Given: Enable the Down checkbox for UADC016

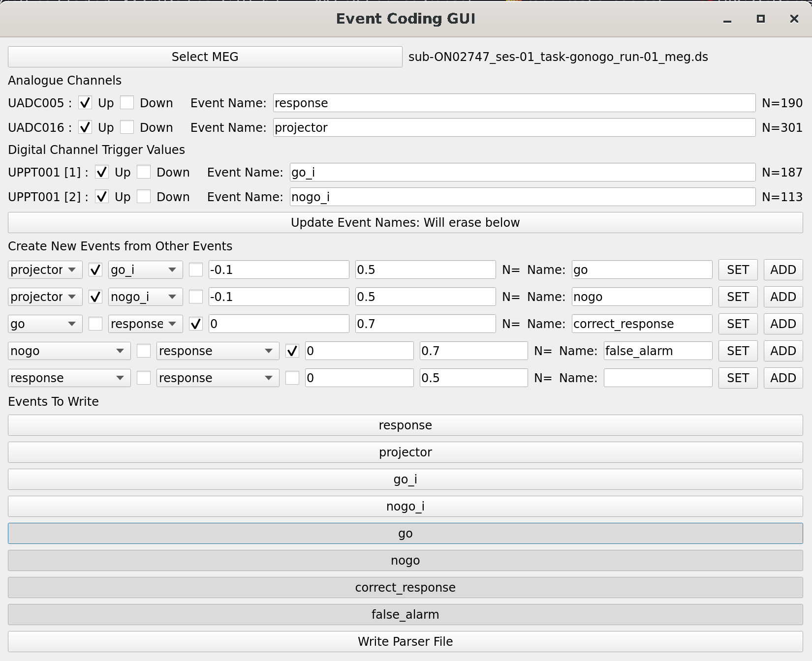Looking at the screenshot, I should coord(127,127).
